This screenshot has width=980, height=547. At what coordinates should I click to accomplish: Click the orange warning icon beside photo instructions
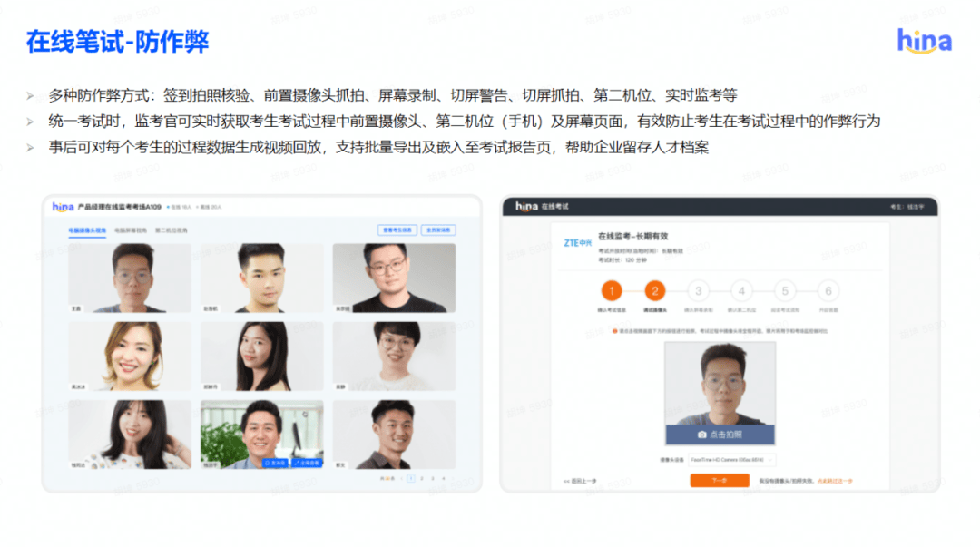[x=615, y=331]
